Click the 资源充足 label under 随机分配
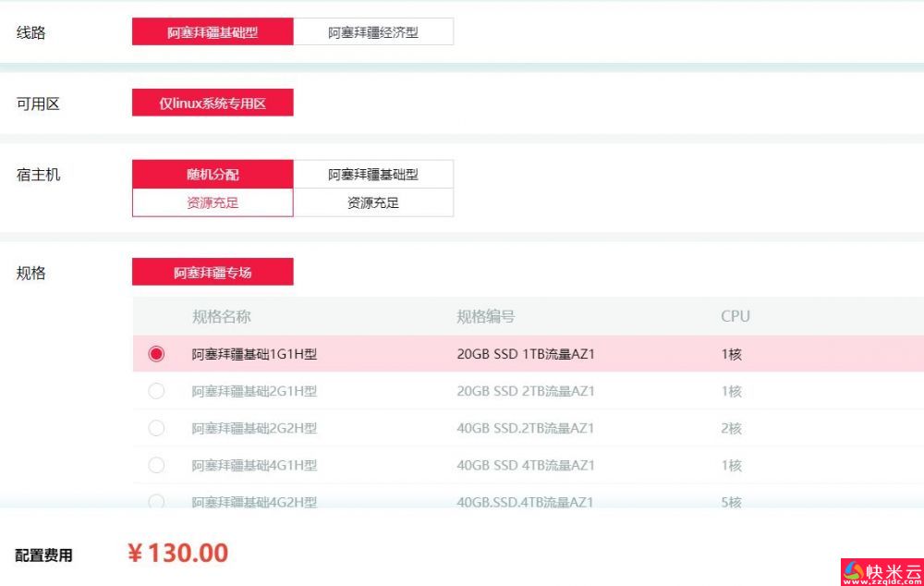924x586 pixels. [x=213, y=202]
